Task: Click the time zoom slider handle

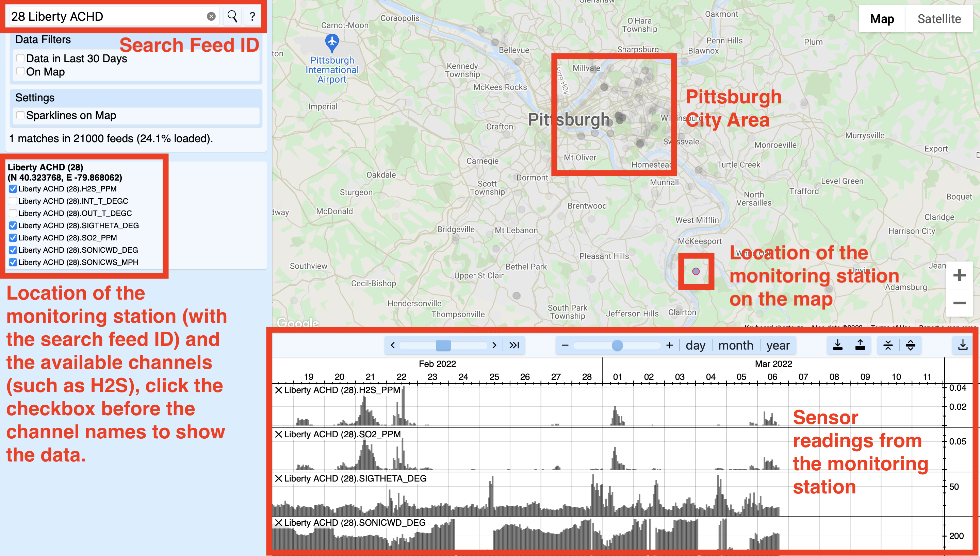Action: 617,345
